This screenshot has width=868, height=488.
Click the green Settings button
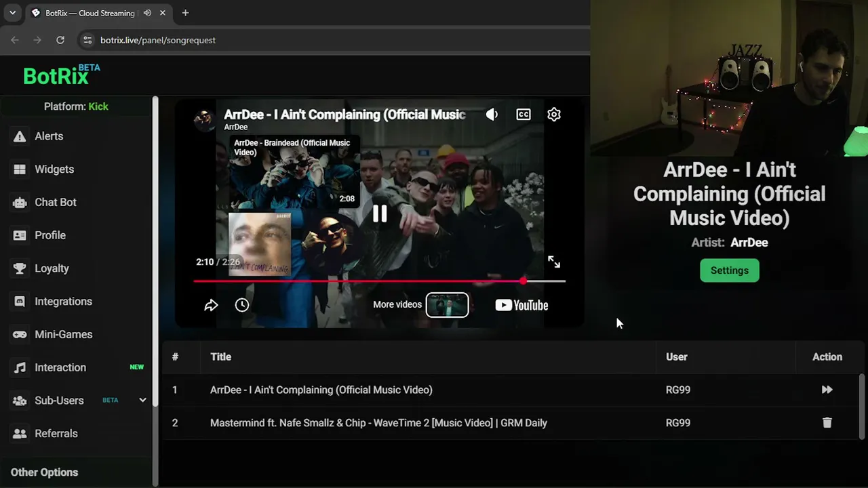[730, 270]
